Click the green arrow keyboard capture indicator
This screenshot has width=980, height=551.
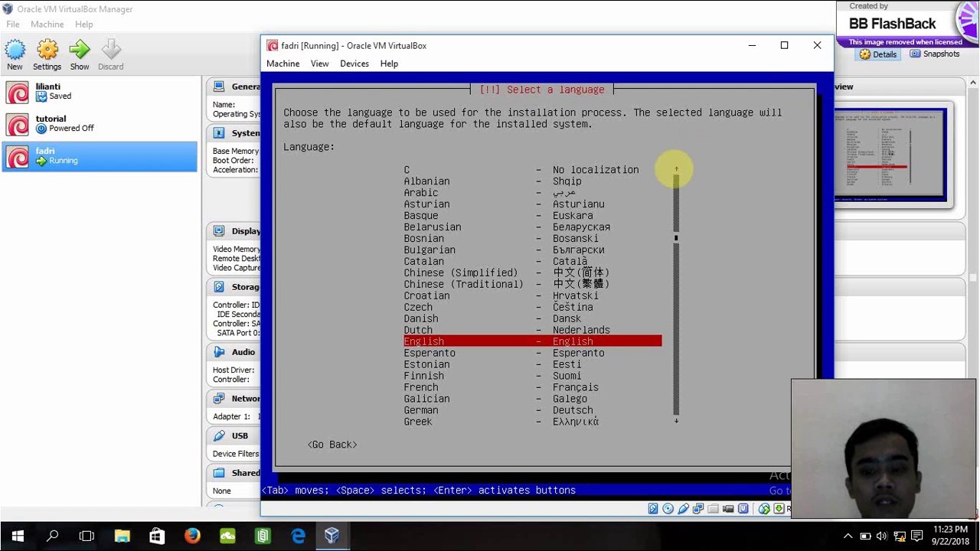[779, 509]
